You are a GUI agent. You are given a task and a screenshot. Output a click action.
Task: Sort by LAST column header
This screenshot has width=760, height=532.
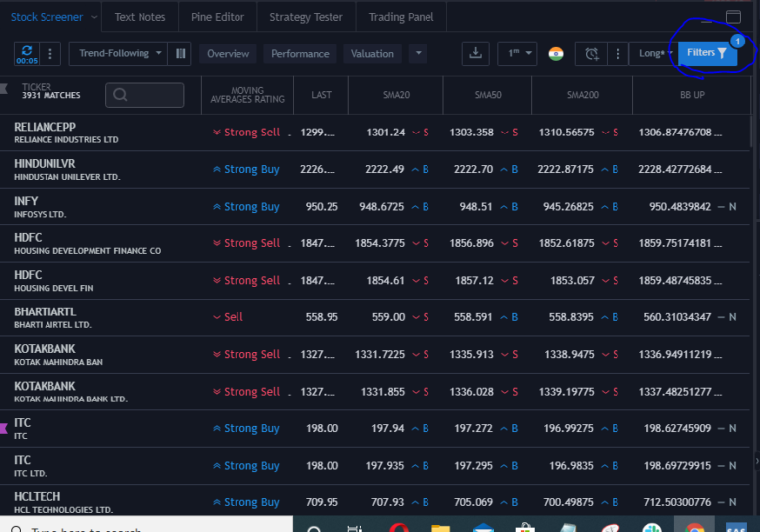pos(321,95)
